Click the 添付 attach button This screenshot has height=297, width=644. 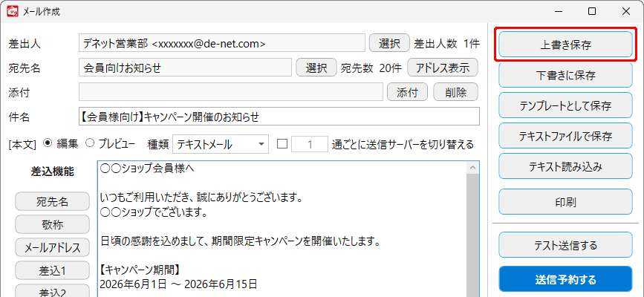coord(407,91)
